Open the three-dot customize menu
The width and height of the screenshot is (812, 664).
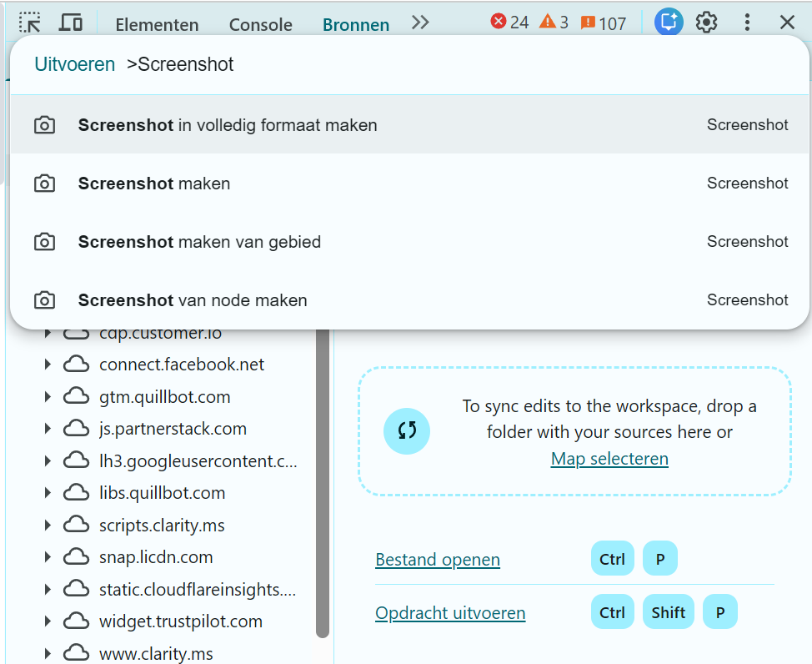747,23
